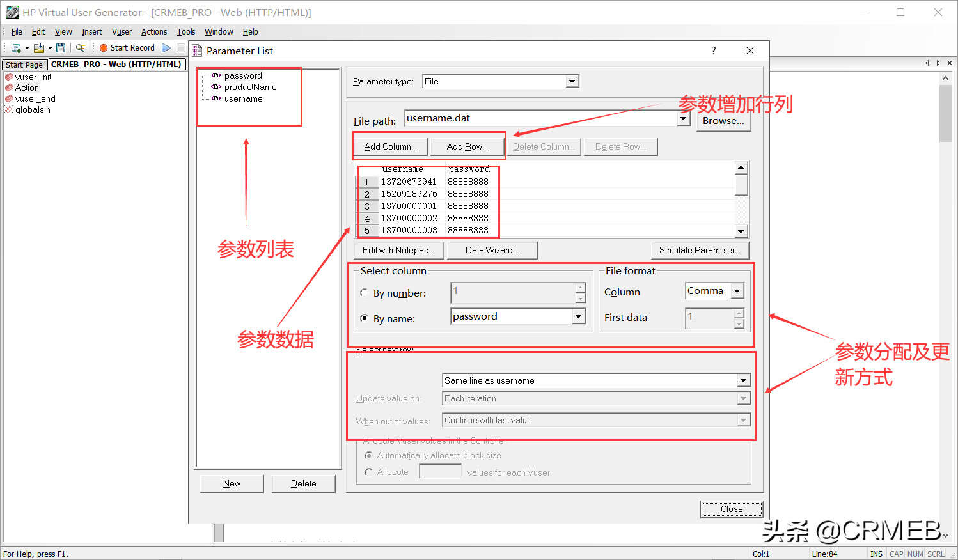Screen dimensions: 958x560
Task: Click the script editor vertical scrollbar thumb
Action: pyautogui.click(x=946, y=113)
